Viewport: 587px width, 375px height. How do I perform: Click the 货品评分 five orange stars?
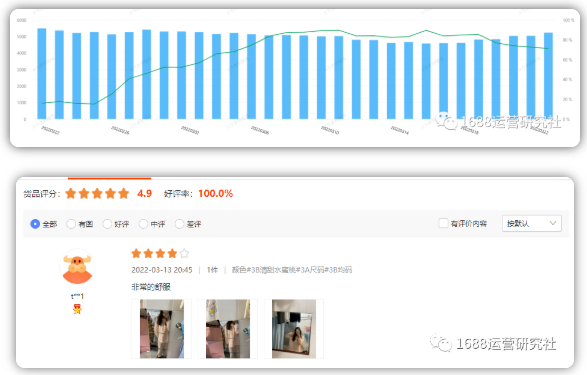click(x=97, y=193)
